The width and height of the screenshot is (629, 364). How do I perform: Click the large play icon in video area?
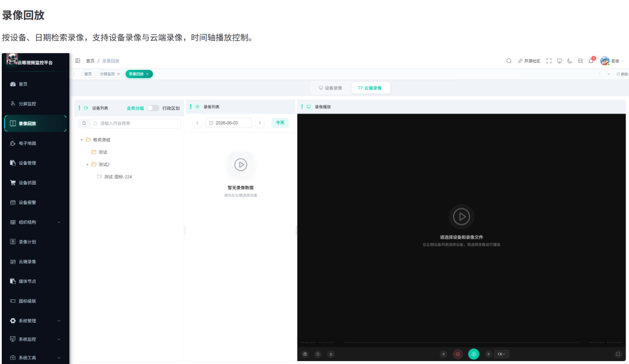coord(461,217)
